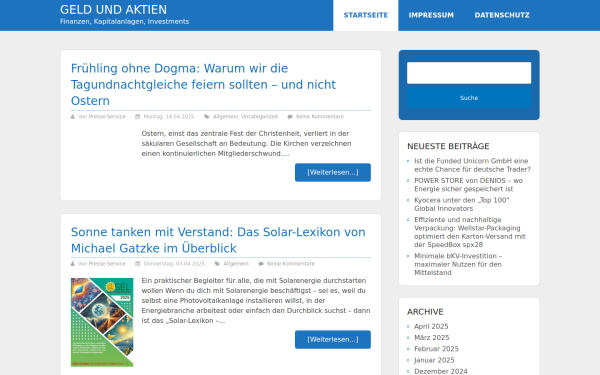Click Allgemein category link in Frühling post
The image size is (600, 375).
coord(225,117)
